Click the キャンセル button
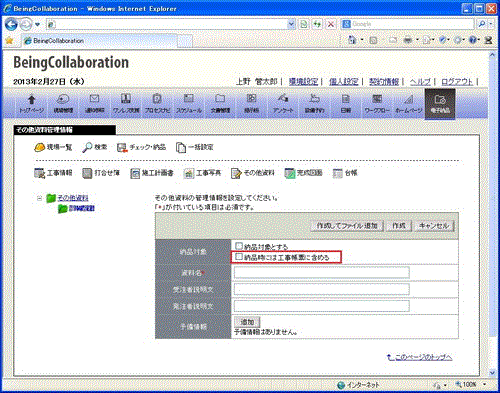 [434, 226]
